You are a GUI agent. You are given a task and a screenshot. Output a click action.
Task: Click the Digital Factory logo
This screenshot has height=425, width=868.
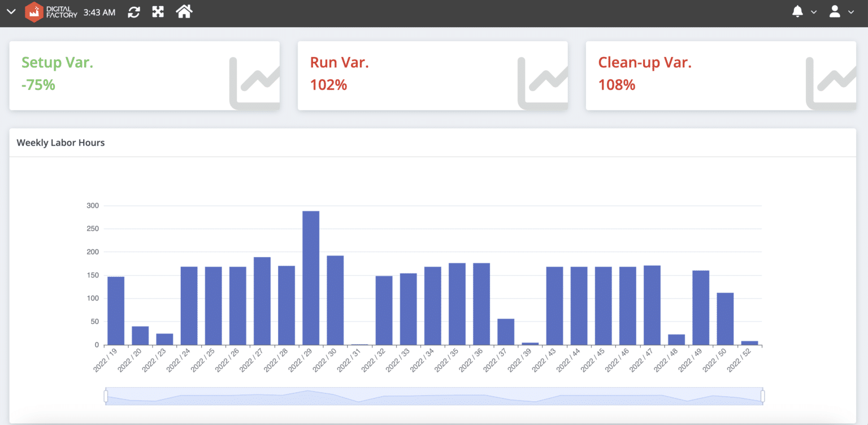33,11
